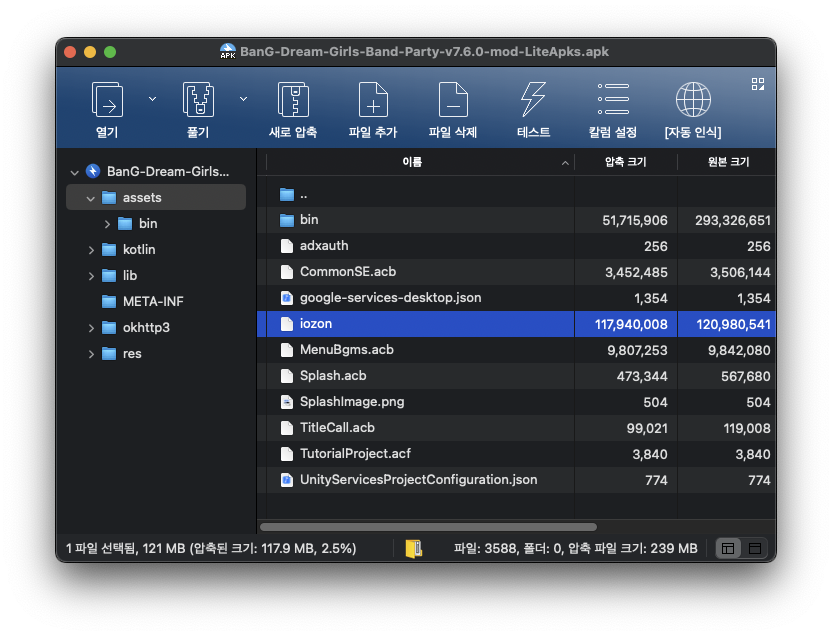Viewport: 832px width, 636px height.
Task: Select the google-services-desktop.json file
Action: [516, 298]
